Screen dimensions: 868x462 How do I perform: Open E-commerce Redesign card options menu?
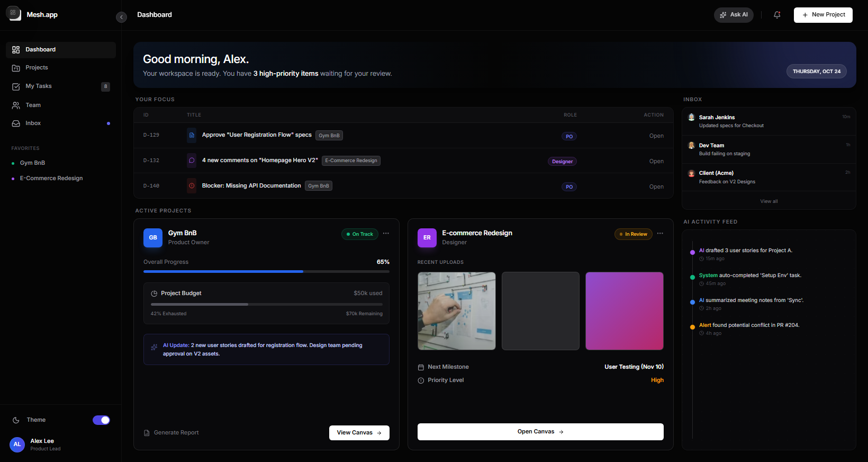coord(660,234)
